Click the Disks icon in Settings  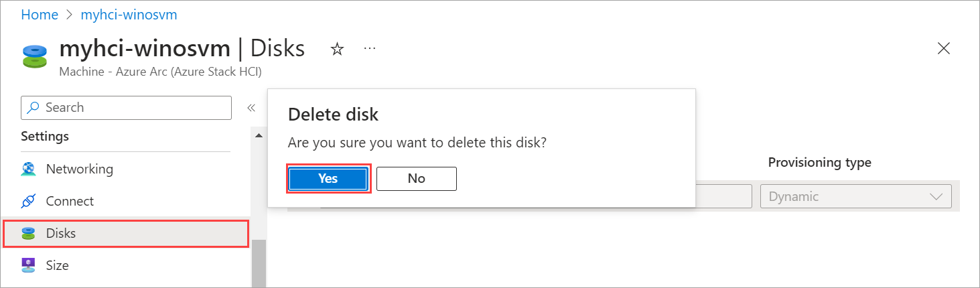pyautogui.click(x=29, y=234)
